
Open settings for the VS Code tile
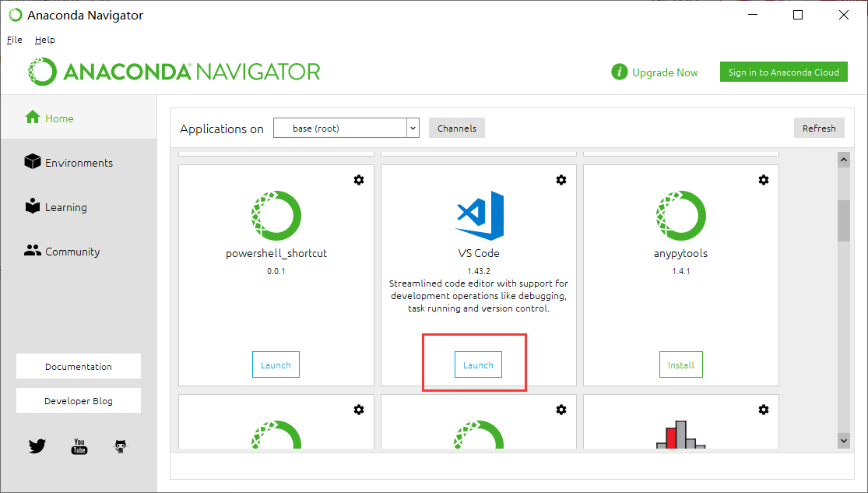(561, 180)
